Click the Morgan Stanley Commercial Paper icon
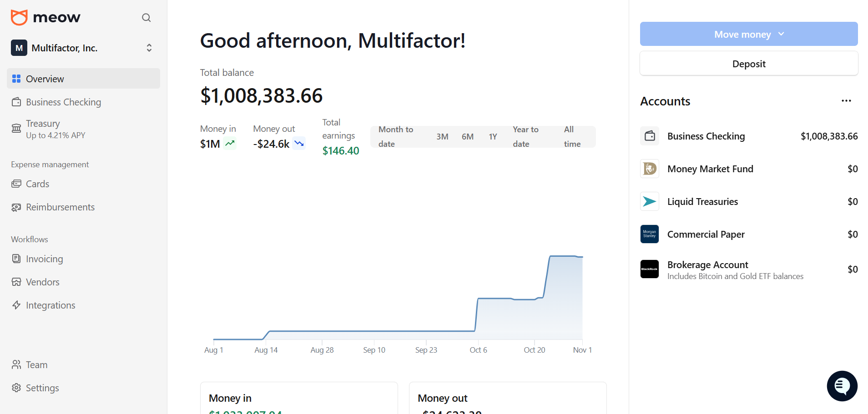 649,234
